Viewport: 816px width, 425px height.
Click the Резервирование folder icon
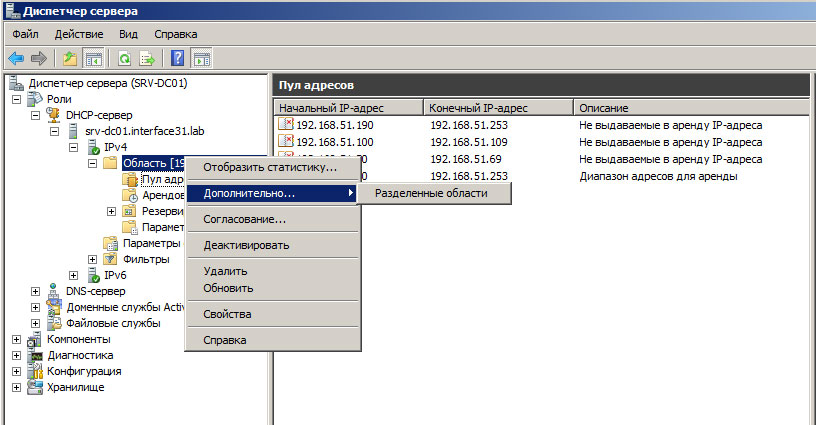tap(129, 211)
